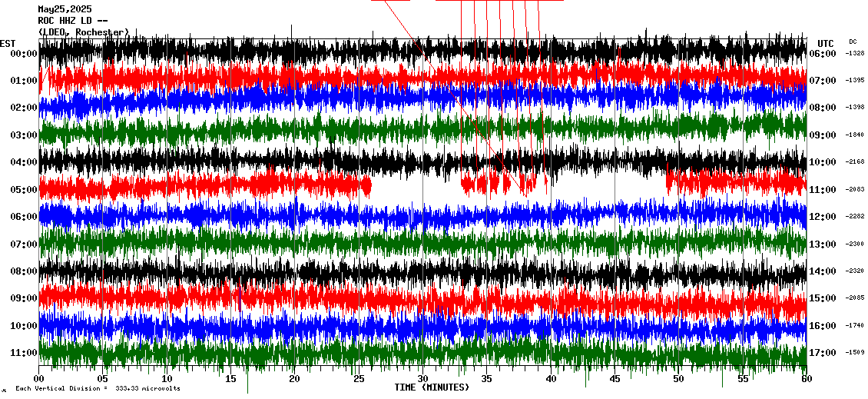The image size is (868, 399).
Task: Select the 05:00 EST row label
Action: coord(24,189)
